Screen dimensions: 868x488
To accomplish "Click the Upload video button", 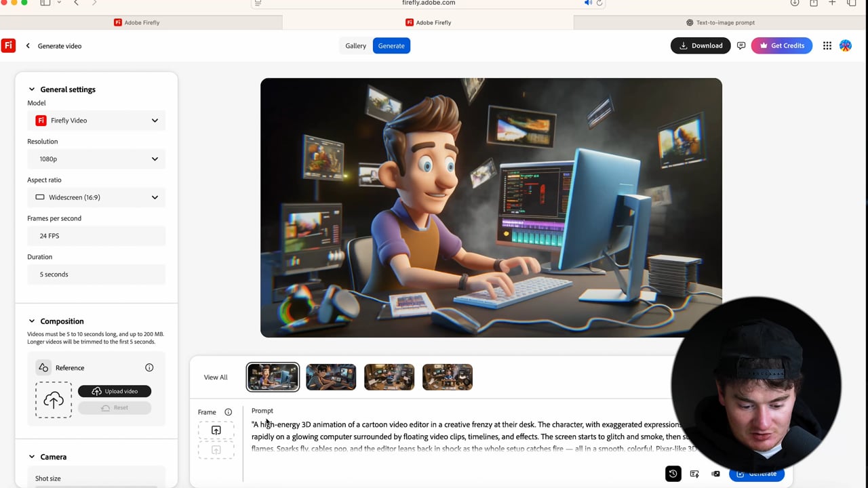I will 115,391.
